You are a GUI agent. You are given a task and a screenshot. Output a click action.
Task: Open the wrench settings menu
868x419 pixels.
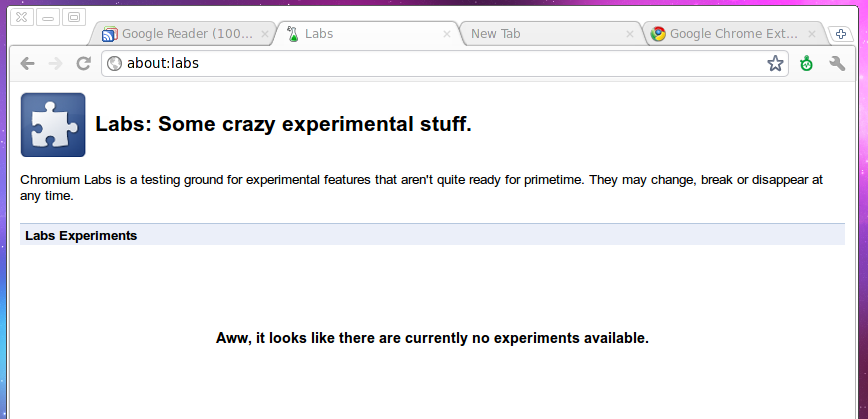pyautogui.click(x=837, y=63)
